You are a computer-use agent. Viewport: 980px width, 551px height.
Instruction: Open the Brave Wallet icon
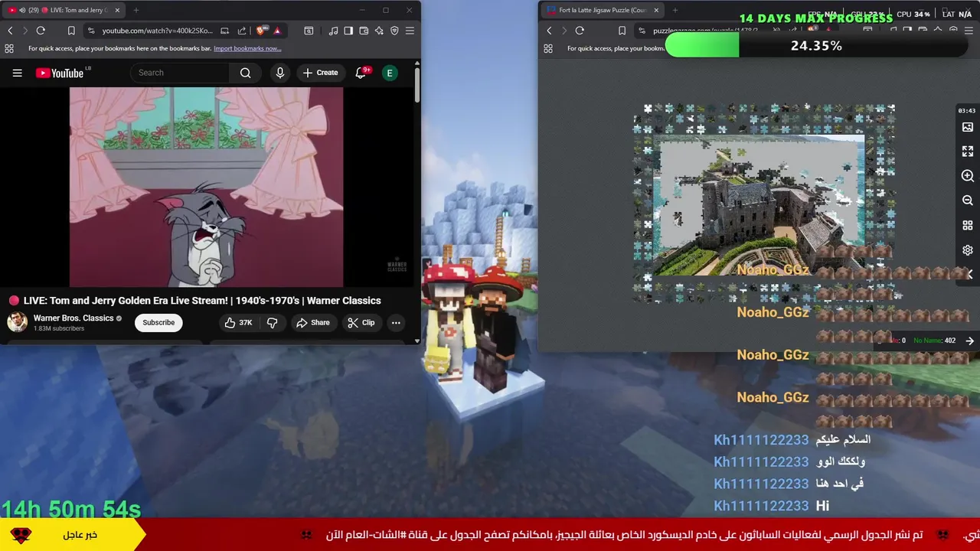(x=364, y=31)
